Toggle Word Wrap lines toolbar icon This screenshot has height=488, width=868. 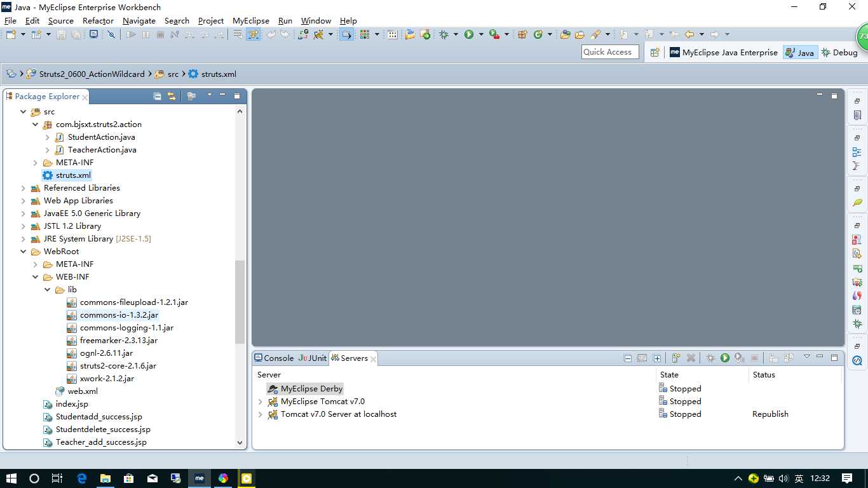[x=238, y=34]
